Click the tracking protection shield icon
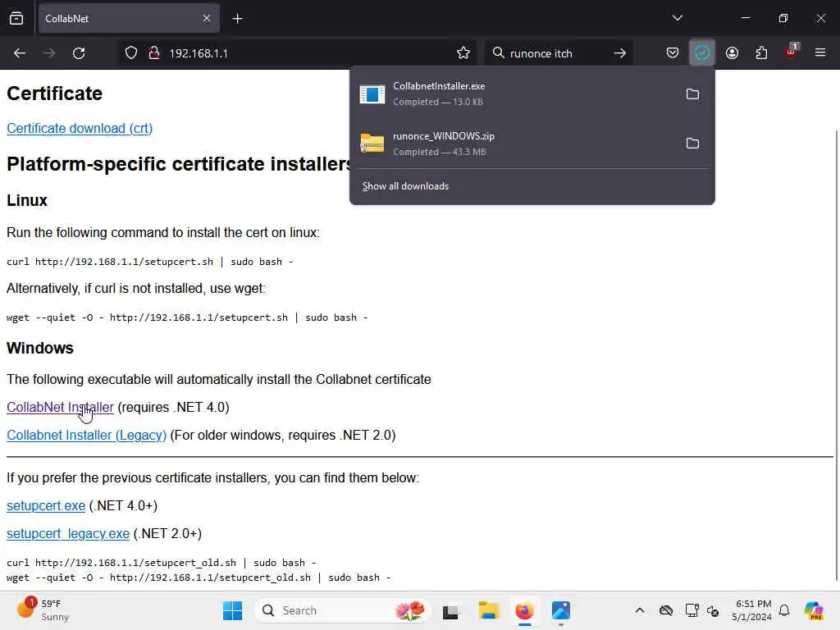Screen dimensions: 840x630 (131, 53)
